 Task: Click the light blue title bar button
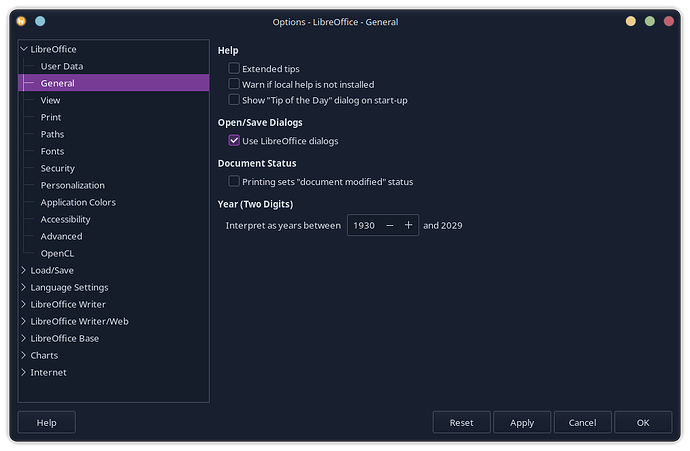40,21
